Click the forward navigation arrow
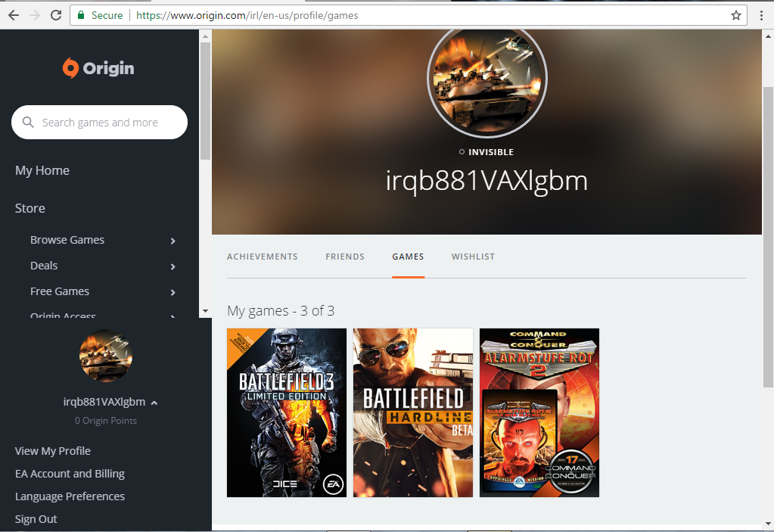Viewport: 774px width, 532px height. coord(35,15)
